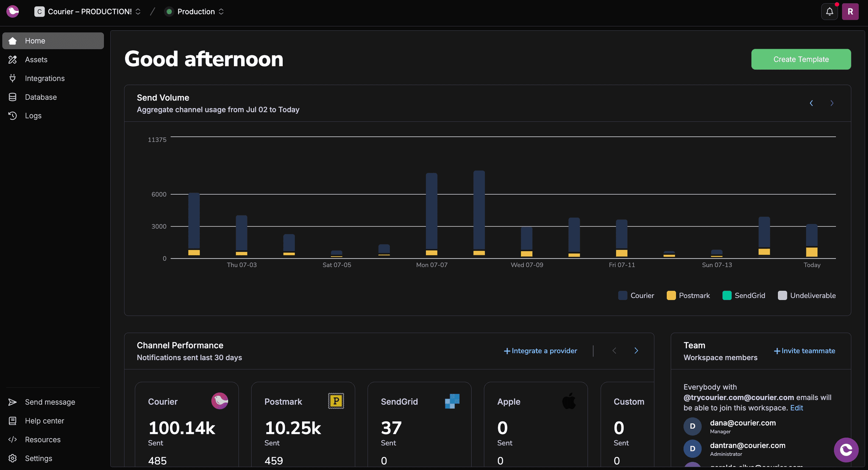Click the 10.25k sent value
This screenshot has height=470, width=868.
click(x=293, y=428)
